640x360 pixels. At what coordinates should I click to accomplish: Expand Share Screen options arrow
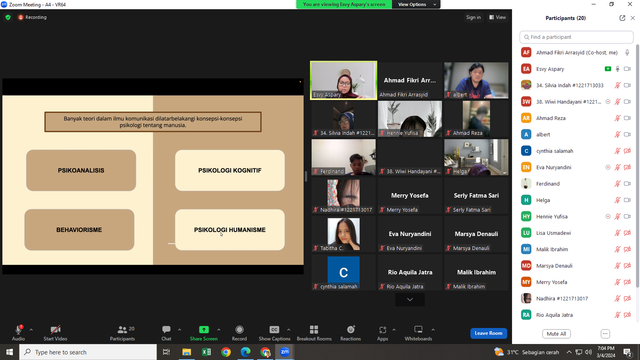219,330
